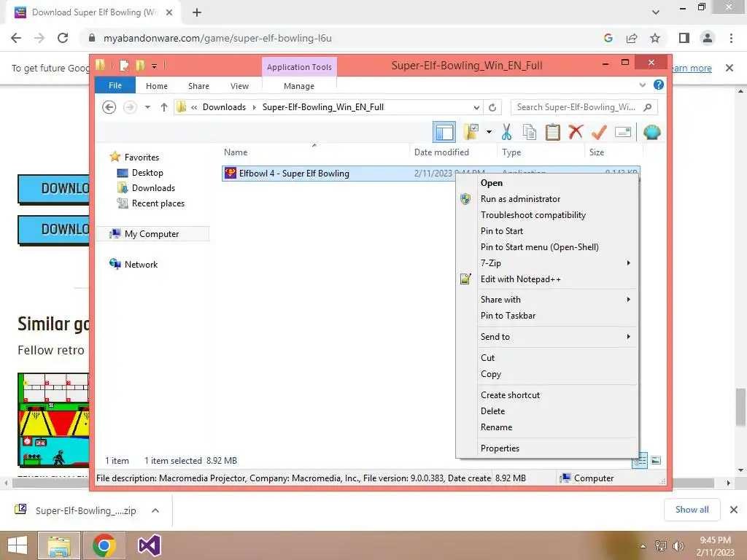Expand the Share with submenu

coord(547,300)
